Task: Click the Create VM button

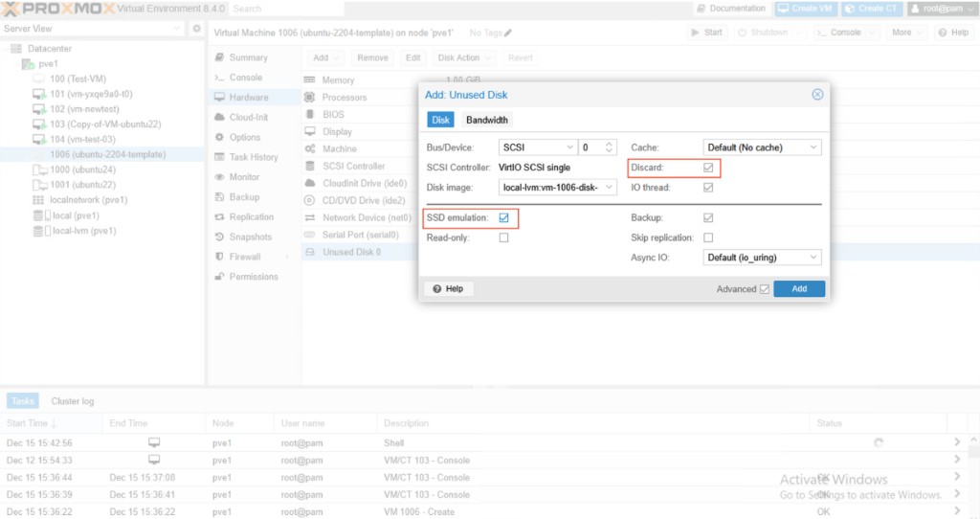Action: pyautogui.click(x=805, y=9)
